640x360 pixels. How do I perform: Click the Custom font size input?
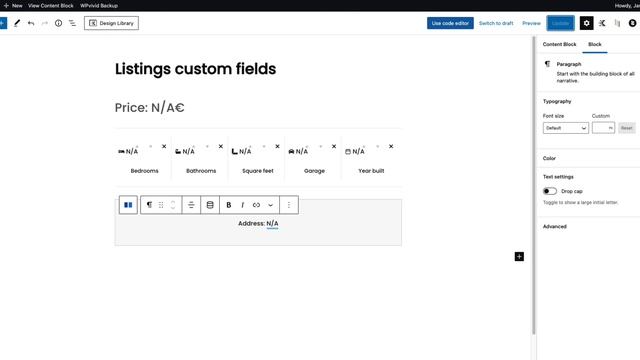(603, 128)
